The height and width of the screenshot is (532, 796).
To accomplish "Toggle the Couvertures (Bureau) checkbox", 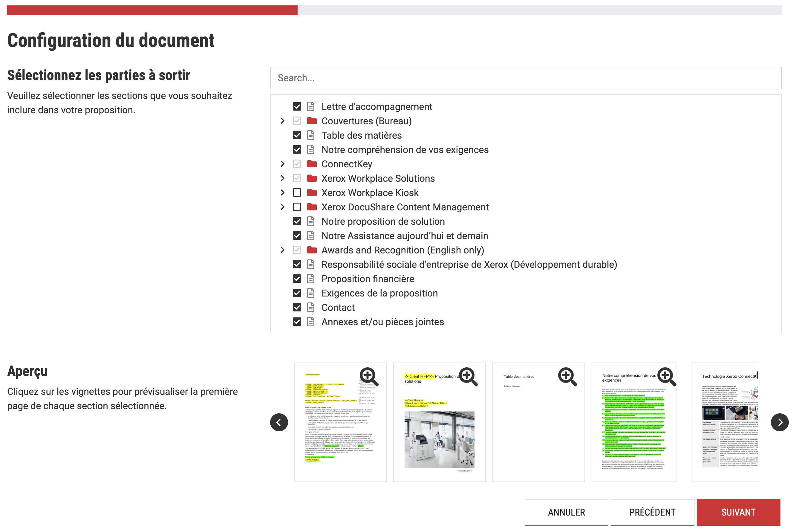I will (297, 121).
